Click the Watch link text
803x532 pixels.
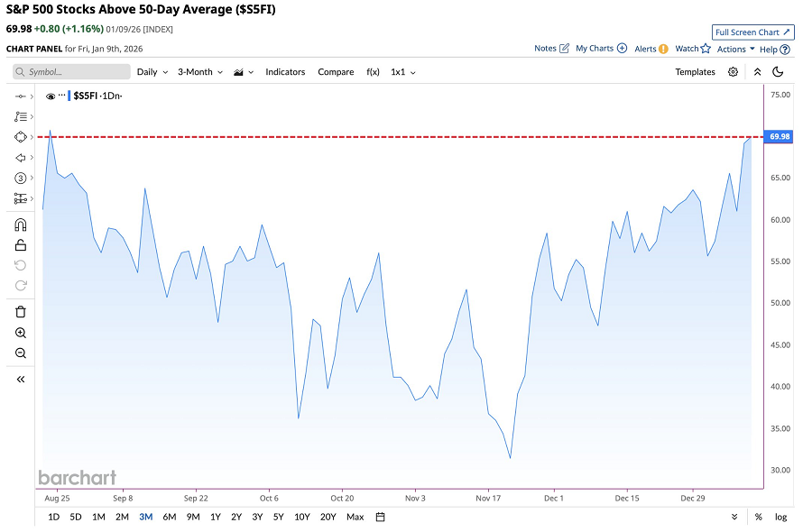coord(687,48)
